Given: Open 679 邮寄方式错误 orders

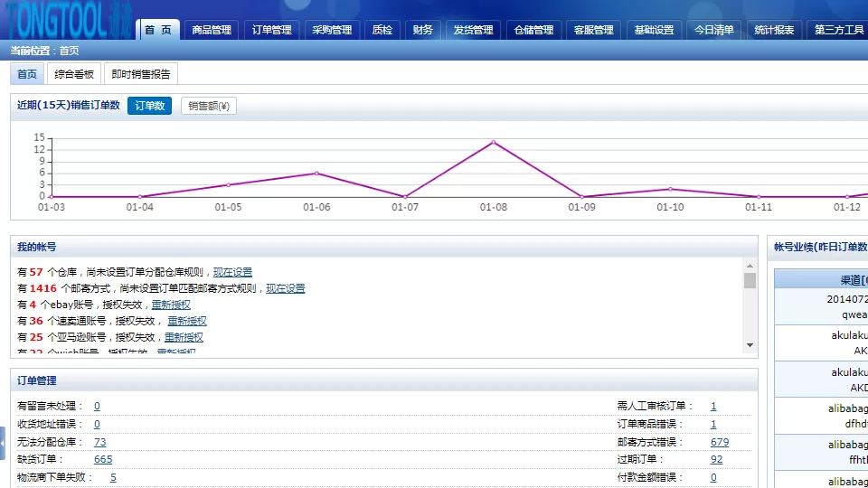Looking at the screenshot, I should click(720, 443).
